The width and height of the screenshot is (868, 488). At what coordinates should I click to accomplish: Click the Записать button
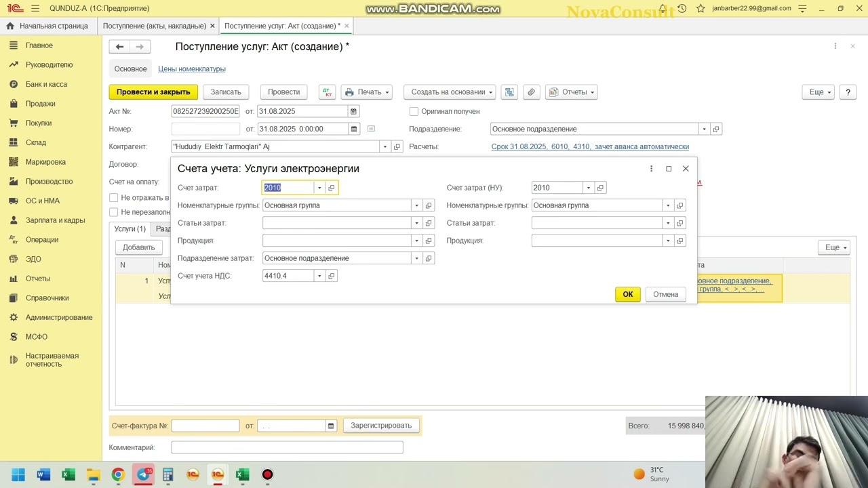coord(226,92)
